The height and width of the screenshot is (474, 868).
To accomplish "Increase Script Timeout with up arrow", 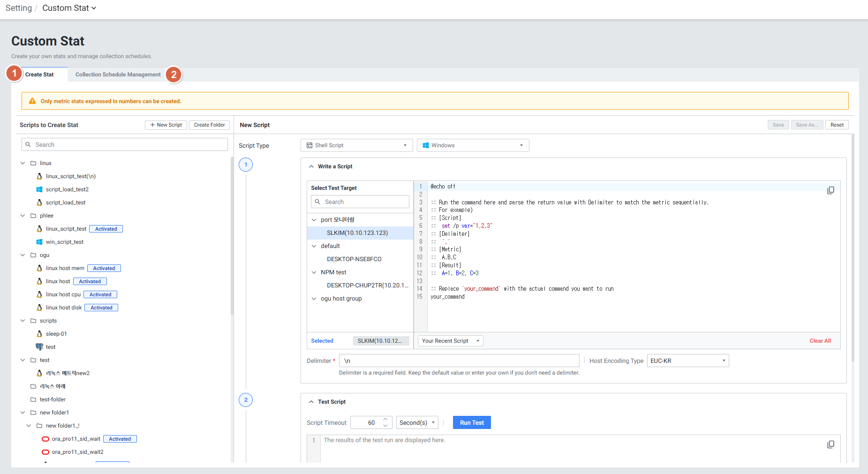I will pos(385,419).
